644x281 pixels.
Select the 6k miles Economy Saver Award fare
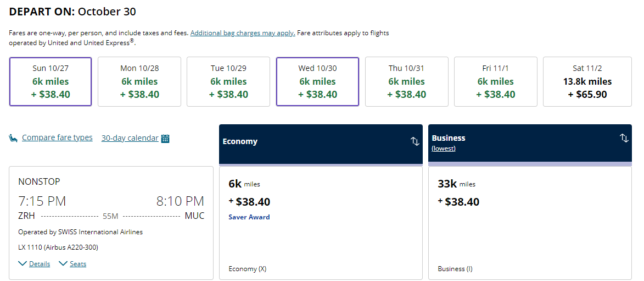click(x=321, y=223)
